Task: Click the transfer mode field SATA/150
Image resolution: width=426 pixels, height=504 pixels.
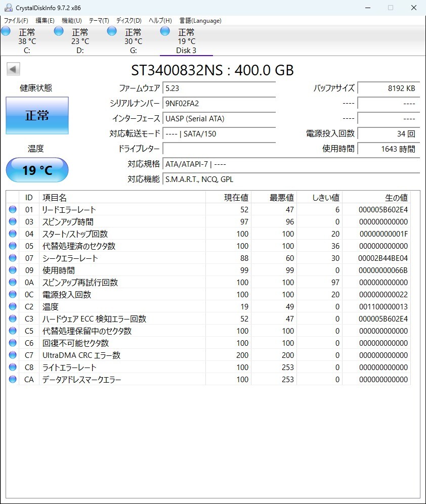Action: pyautogui.click(x=219, y=134)
